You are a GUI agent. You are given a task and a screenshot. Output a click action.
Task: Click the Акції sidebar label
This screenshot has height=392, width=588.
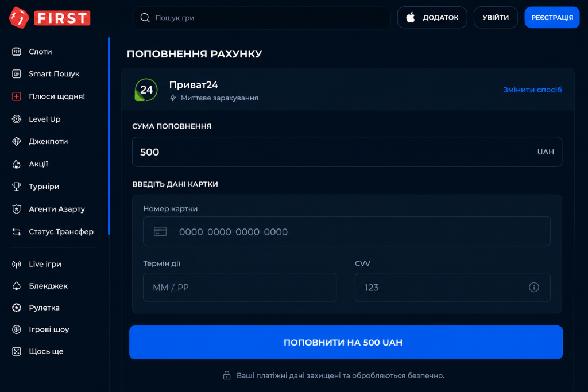click(x=38, y=164)
